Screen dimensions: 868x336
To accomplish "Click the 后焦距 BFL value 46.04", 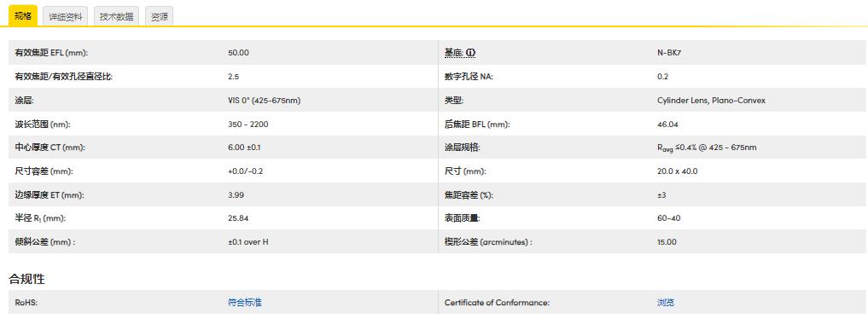I will [x=667, y=124].
